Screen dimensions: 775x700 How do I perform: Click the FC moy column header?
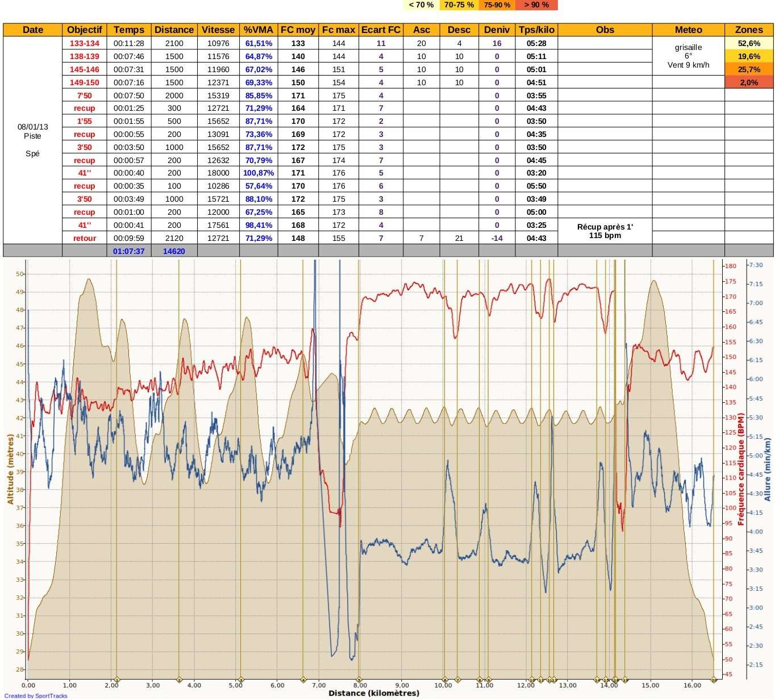(x=298, y=30)
